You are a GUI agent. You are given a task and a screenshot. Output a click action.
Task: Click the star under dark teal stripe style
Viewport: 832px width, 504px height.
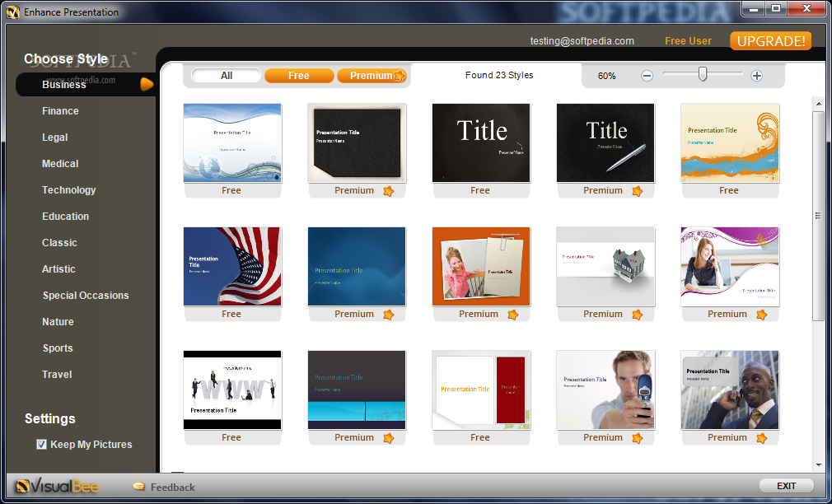389,438
